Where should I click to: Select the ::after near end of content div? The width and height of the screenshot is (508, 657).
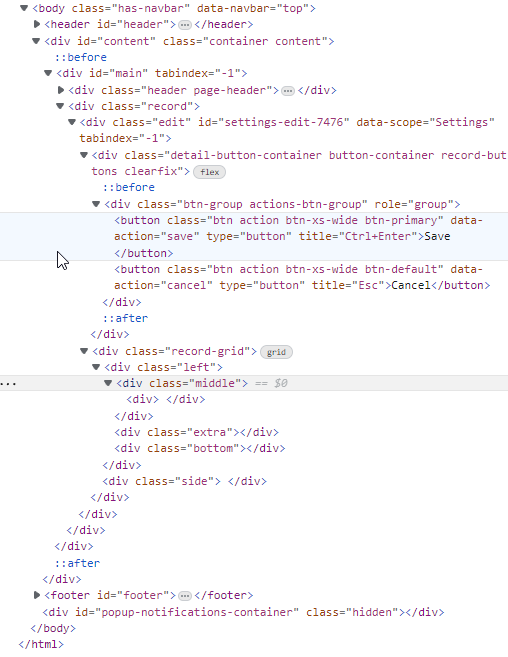[78, 563]
